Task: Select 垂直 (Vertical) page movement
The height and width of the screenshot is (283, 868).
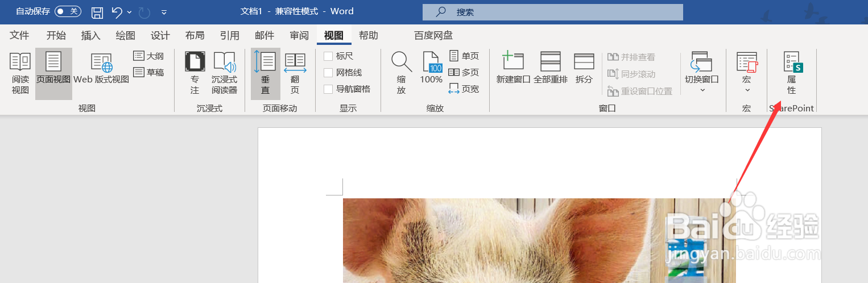Action: click(266, 74)
